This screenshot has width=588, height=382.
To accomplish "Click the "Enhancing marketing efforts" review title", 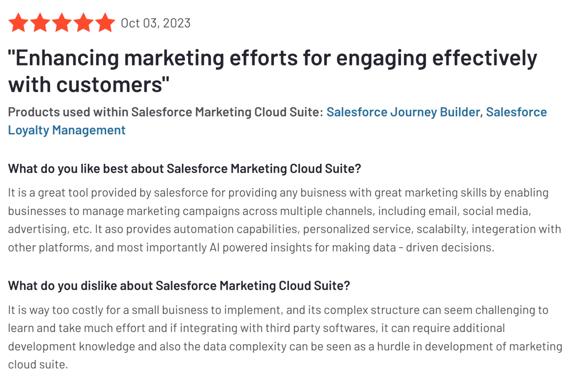I will (272, 71).
